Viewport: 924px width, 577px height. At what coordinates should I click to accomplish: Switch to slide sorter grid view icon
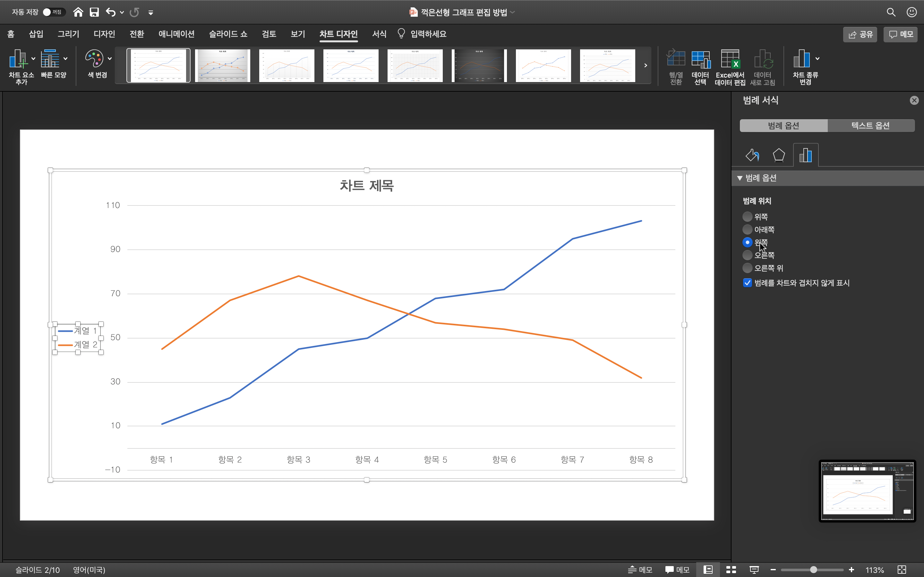click(731, 570)
